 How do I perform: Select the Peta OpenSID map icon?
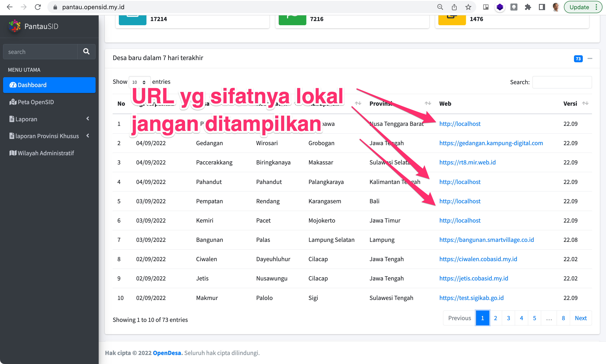click(x=12, y=102)
